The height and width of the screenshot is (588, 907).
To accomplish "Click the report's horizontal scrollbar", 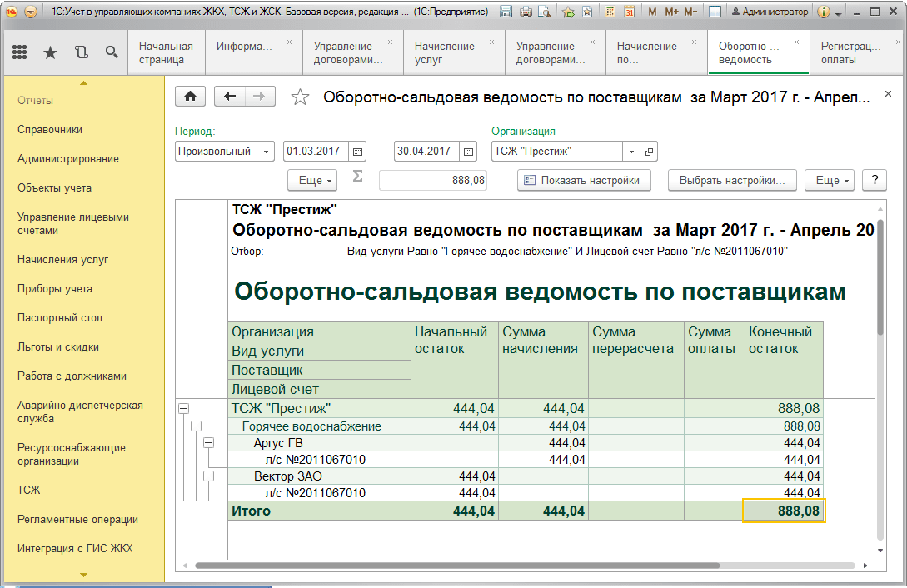I will tap(457, 566).
